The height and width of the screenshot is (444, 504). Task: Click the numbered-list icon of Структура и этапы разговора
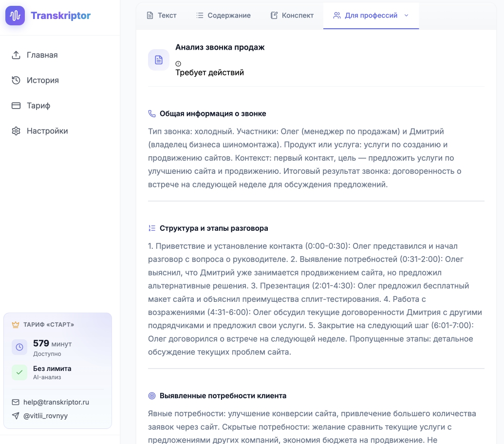[x=151, y=228]
